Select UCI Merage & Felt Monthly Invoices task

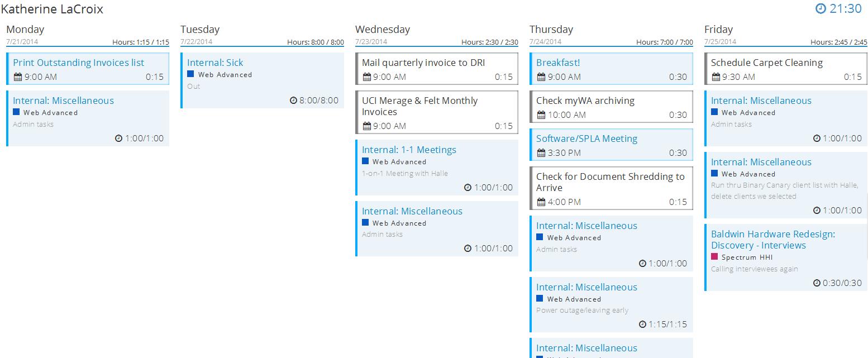point(419,106)
